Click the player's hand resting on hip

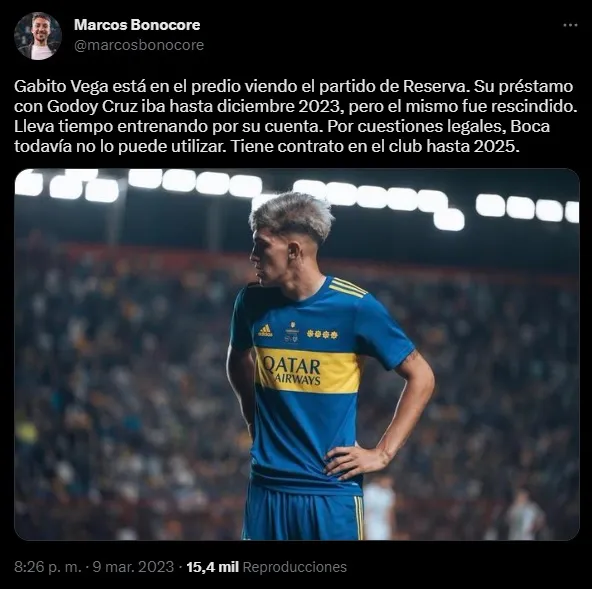353,461
